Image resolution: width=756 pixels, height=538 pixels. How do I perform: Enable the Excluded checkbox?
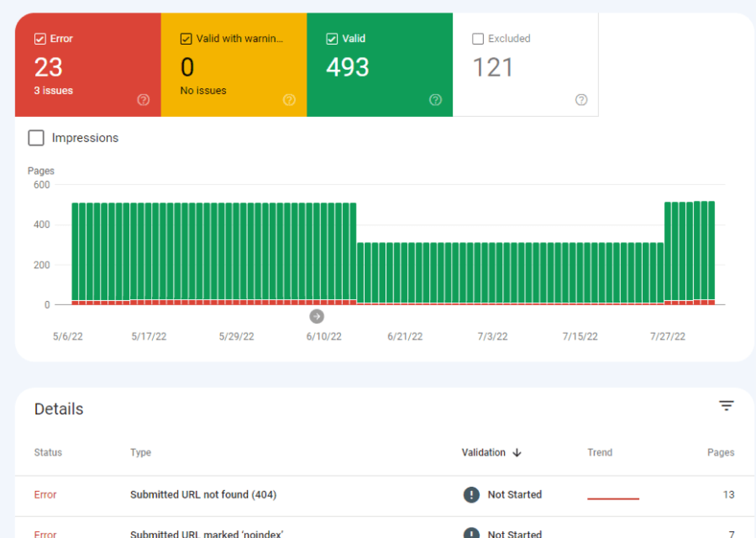478,39
